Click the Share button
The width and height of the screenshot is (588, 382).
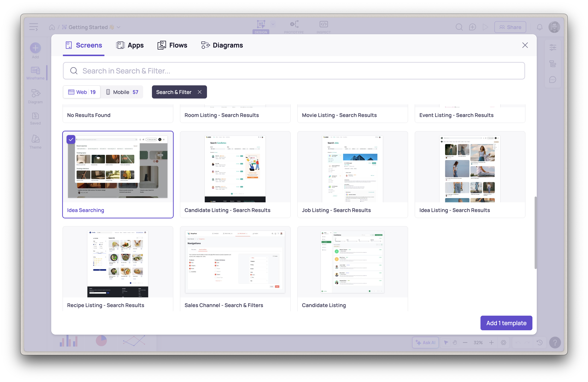point(510,27)
